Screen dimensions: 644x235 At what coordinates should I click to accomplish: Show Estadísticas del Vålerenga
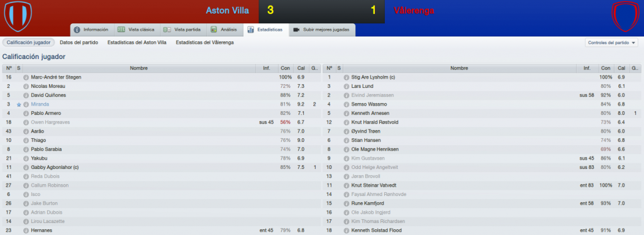click(x=204, y=42)
